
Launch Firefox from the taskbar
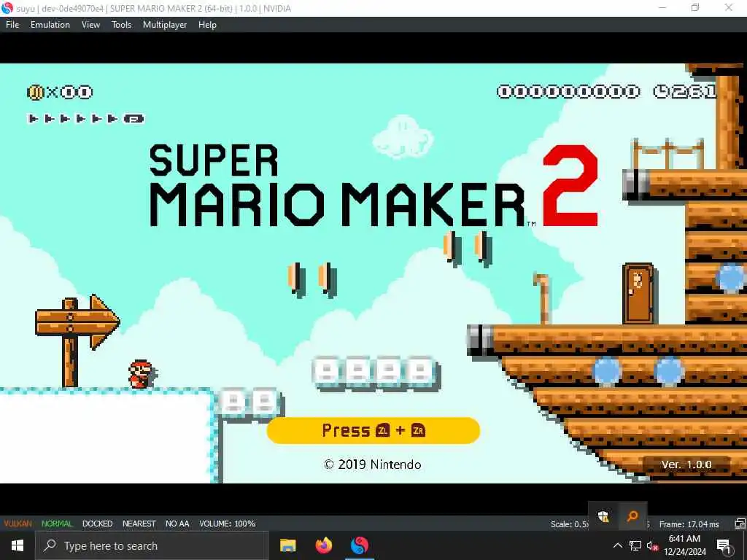[324, 545]
